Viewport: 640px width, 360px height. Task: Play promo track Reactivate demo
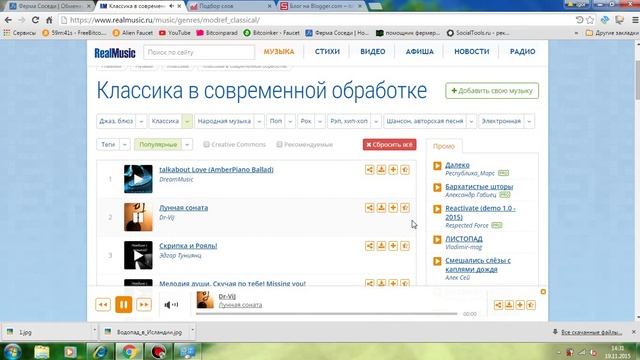coord(437,209)
